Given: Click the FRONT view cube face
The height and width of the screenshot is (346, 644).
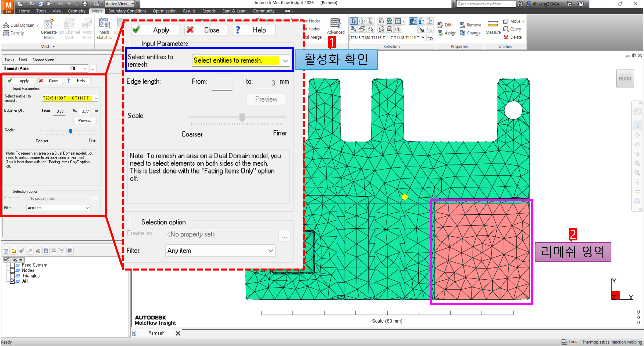Looking at the screenshot, I should coord(625,79).
